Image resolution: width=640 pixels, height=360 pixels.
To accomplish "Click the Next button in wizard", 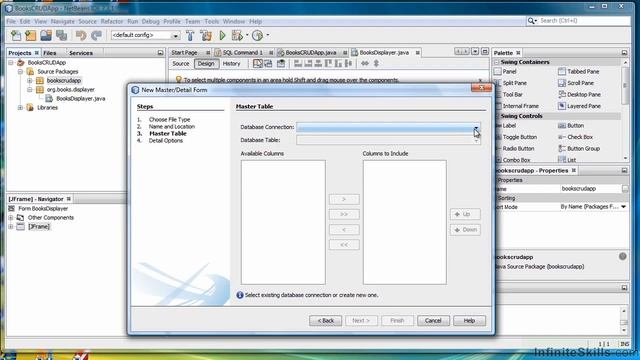I will point(361,321).
